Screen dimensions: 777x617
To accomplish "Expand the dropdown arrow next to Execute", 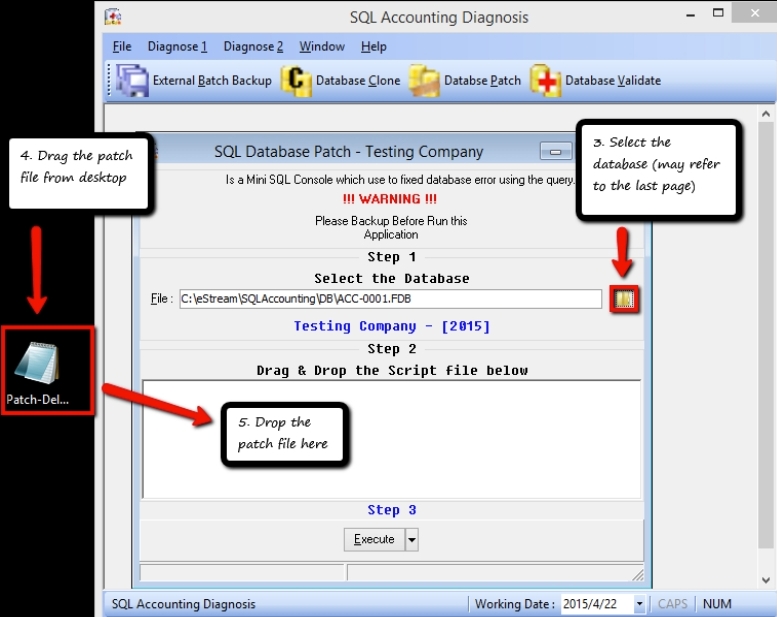I will coord(411,540).
